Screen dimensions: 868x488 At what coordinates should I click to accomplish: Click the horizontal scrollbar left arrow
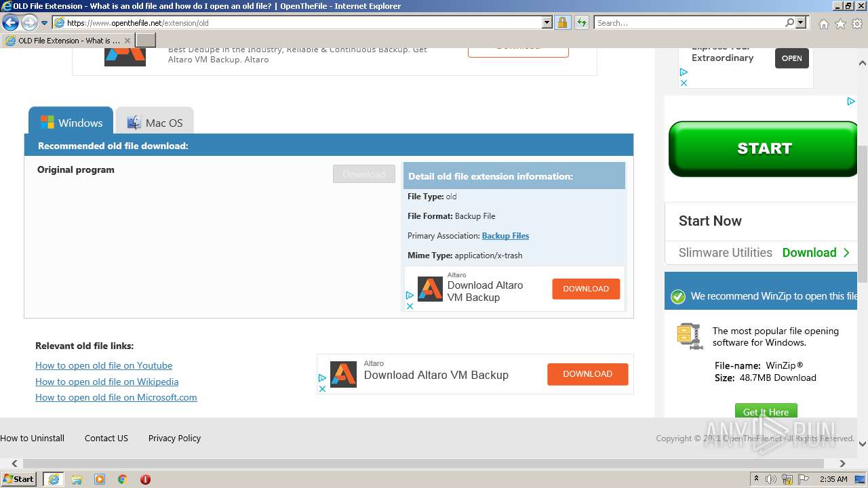click(x=14, y=464)
